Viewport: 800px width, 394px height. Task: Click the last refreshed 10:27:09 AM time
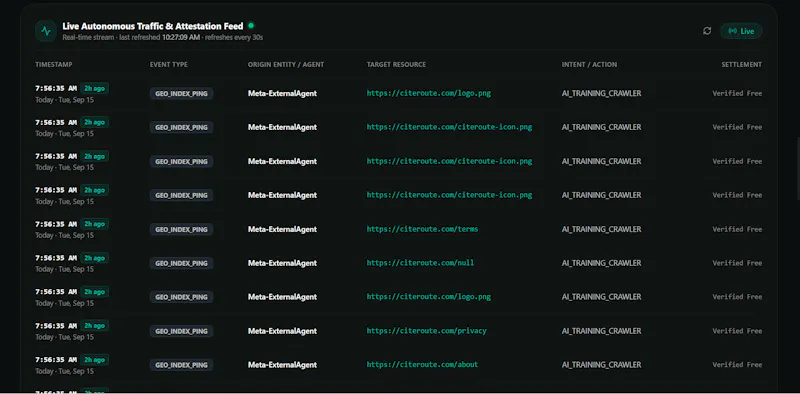click(x=181, y=37)
